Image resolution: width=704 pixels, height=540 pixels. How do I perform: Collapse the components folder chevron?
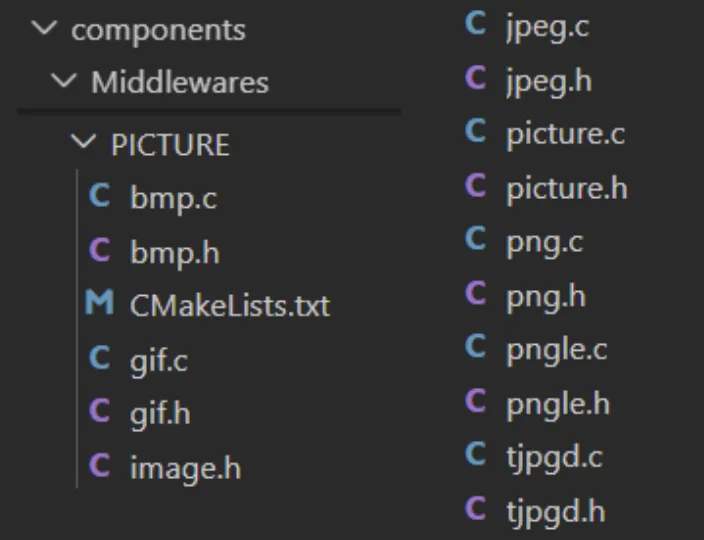coord(44,28)
